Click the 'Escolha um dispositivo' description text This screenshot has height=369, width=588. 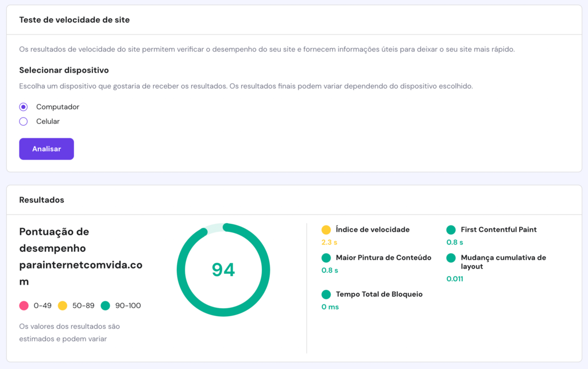coord(246,86)
